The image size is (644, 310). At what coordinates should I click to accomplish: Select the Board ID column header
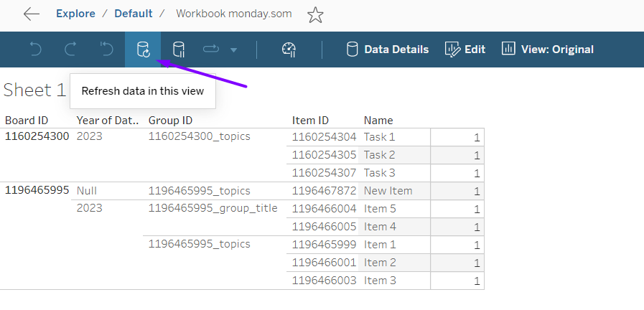tap(27, 121)
